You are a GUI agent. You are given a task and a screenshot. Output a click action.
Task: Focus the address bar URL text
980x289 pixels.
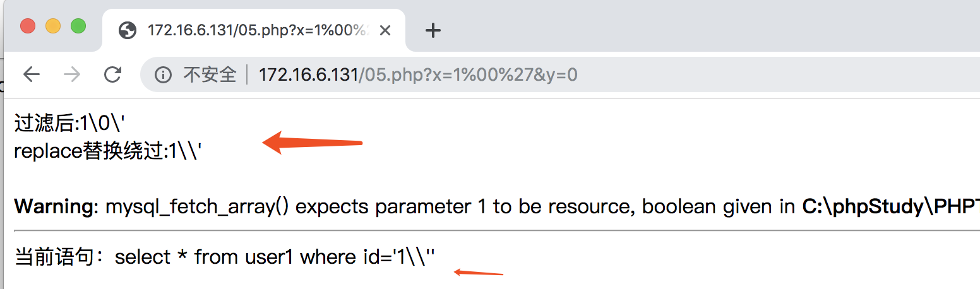pyautogui.click(x=418, y=76)
